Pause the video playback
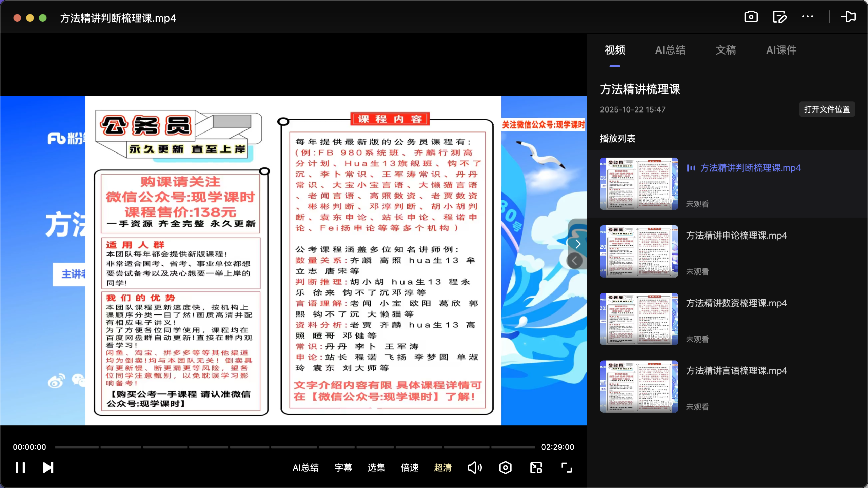Image resolution: width=868 pixels, height=488 pixels. point(20,467)
